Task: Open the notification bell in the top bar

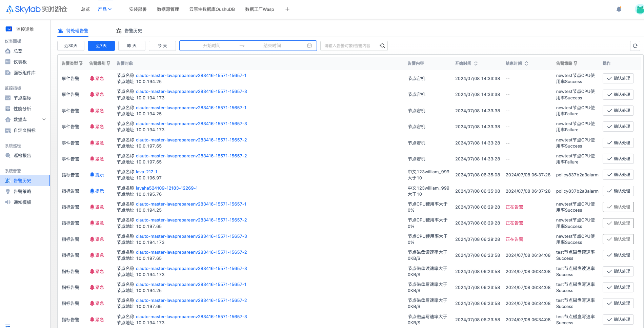Action: (x=619, y=9)
